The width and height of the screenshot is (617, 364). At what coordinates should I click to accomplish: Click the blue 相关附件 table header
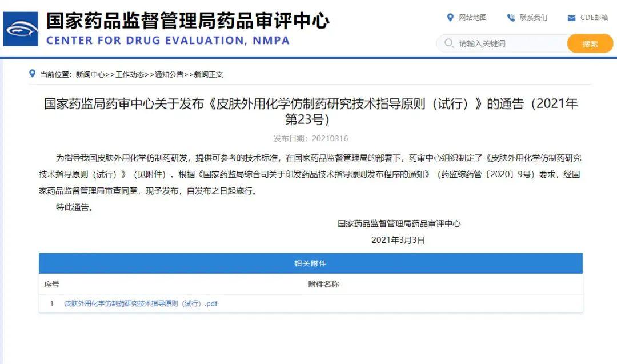click(311, 263)
